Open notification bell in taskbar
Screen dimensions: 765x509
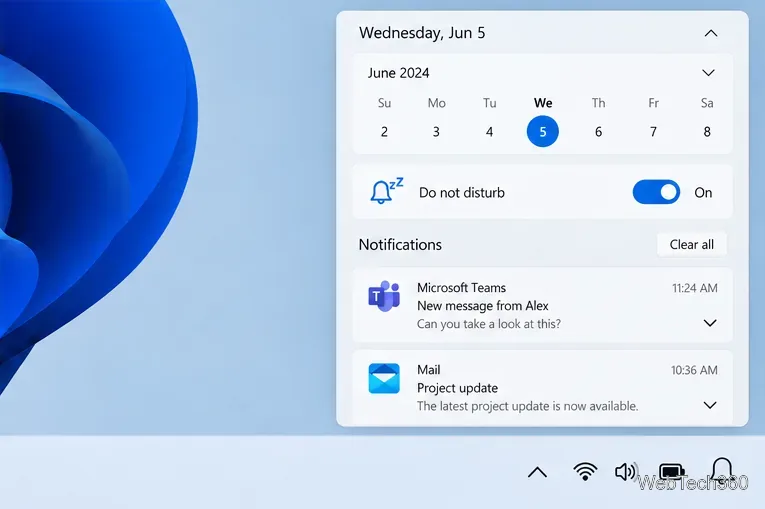pos(722,471)
